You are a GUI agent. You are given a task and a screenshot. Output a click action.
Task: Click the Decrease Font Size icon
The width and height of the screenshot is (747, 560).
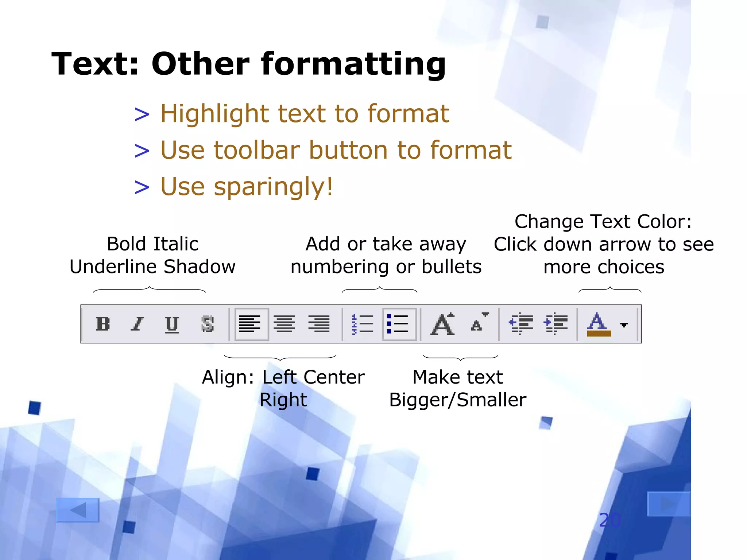[479, 322]
